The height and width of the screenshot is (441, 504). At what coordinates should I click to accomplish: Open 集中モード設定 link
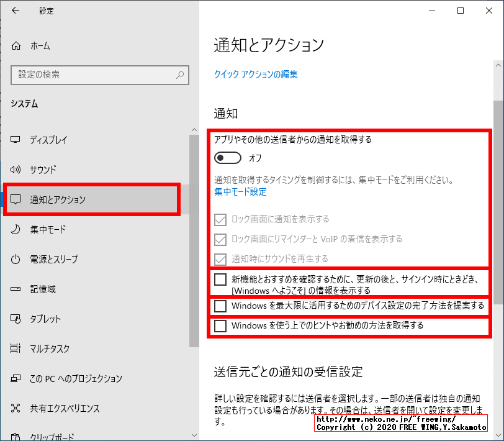[240, 192]
